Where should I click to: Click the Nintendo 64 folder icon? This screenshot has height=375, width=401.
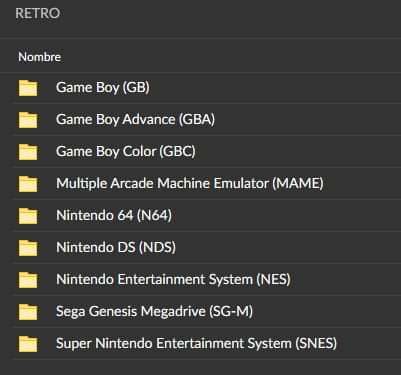tap(28, 216)
